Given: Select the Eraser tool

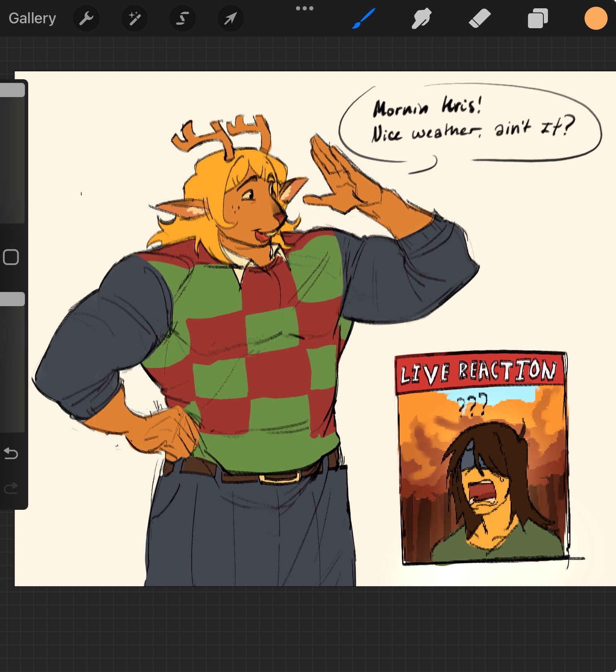Looking at the screenshot, I should click(480, 19).
